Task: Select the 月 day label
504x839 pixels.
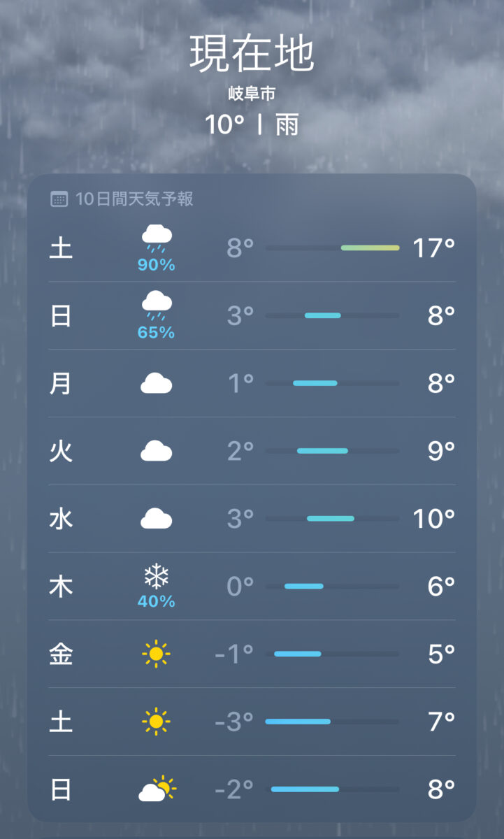Action: tap(61, 383)
